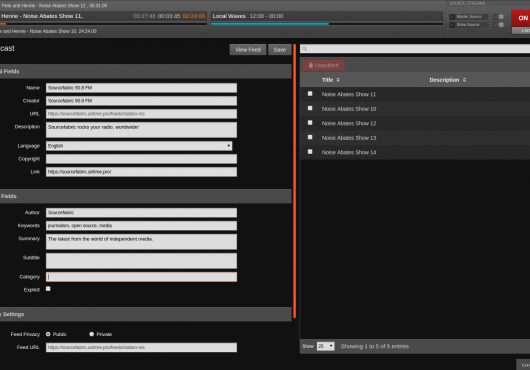Open the Show entries count dropdown
Viewport: 530px width, 370px height.
click(326, 346)
